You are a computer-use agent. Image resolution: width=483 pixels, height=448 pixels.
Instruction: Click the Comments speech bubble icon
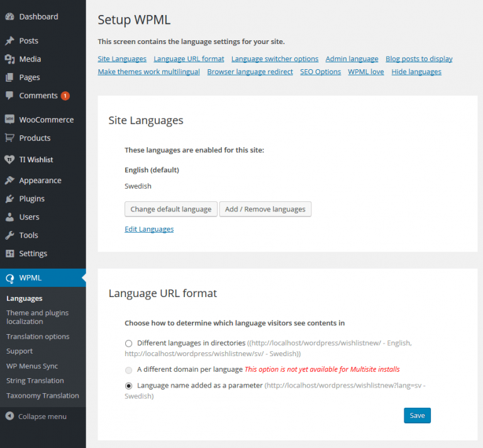(x=9, y=96)
